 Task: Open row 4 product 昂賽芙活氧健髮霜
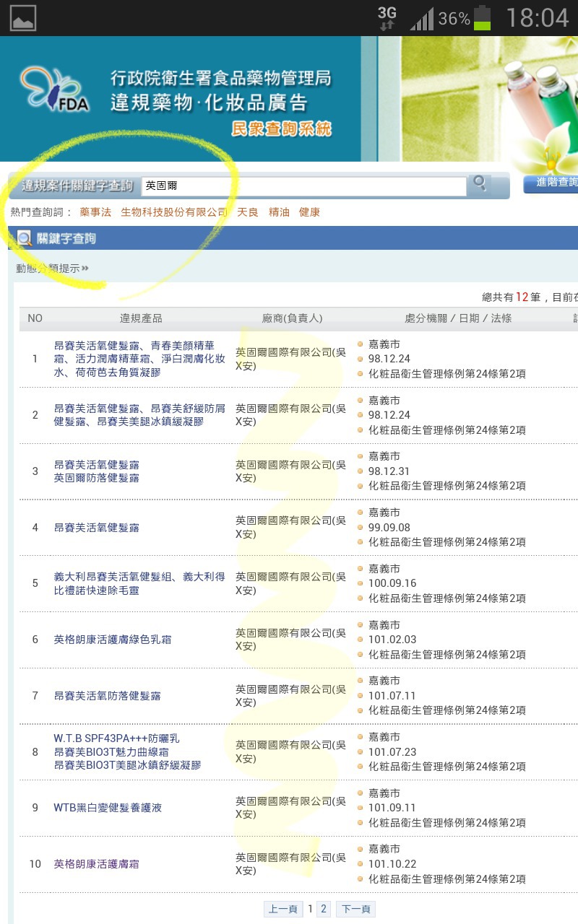(x=97, y=528)
